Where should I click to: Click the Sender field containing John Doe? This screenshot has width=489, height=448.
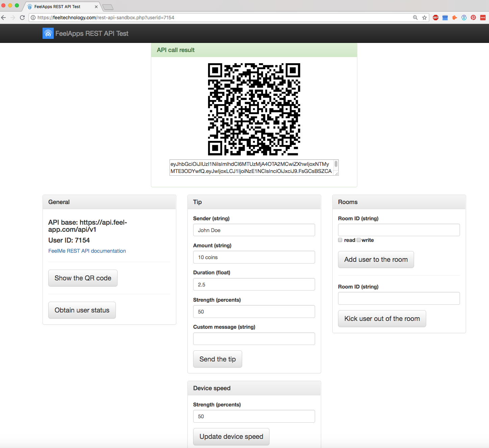pyautogui.click(x=254, y=230)
